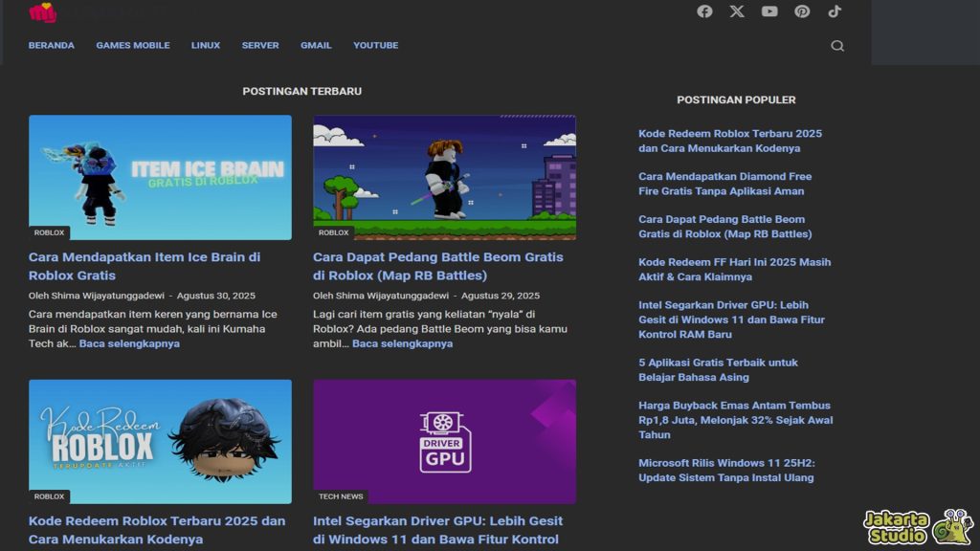This screenshot has height=551, width=980.
Task: Open 'Cara Dapat Pedang Battle Beom' post title
Action: [x=438, y=266]
